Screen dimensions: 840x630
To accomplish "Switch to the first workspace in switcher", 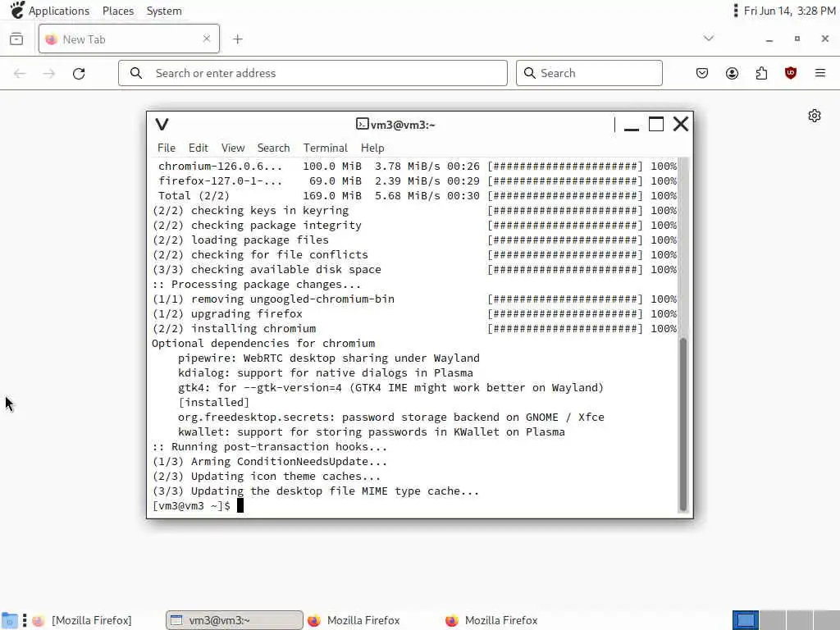I will coord(745,620).
